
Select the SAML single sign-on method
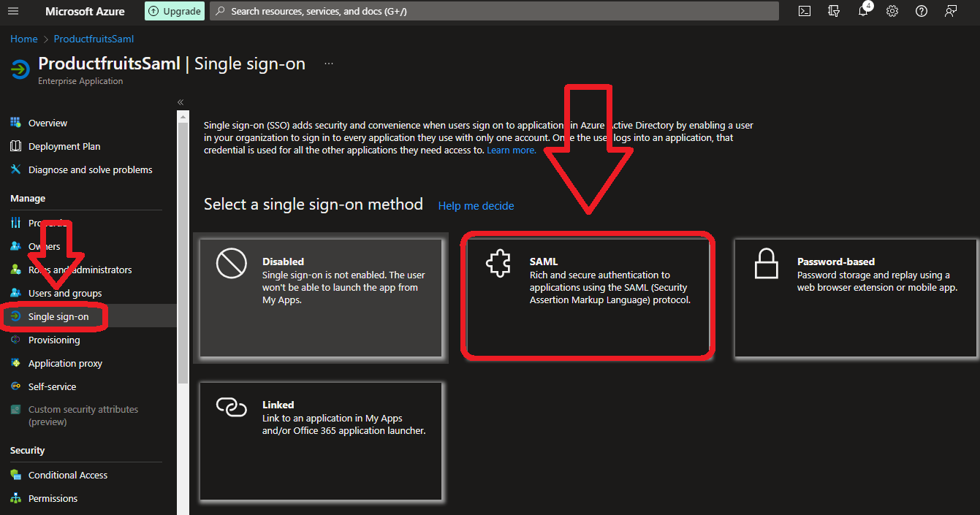tap(588, 296)
